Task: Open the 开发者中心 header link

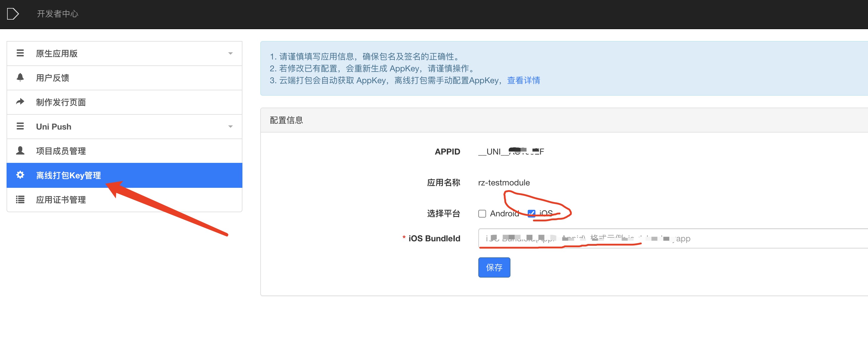Action: point(57,14)
